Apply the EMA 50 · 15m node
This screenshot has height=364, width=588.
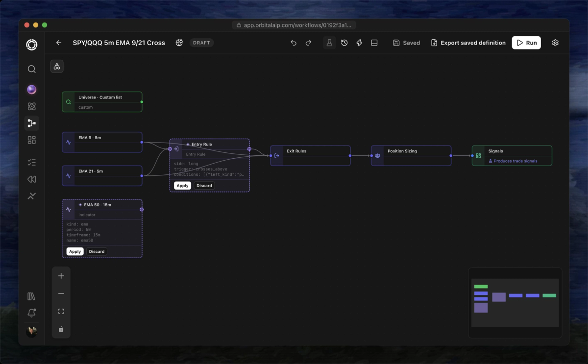tap(75, 251)
